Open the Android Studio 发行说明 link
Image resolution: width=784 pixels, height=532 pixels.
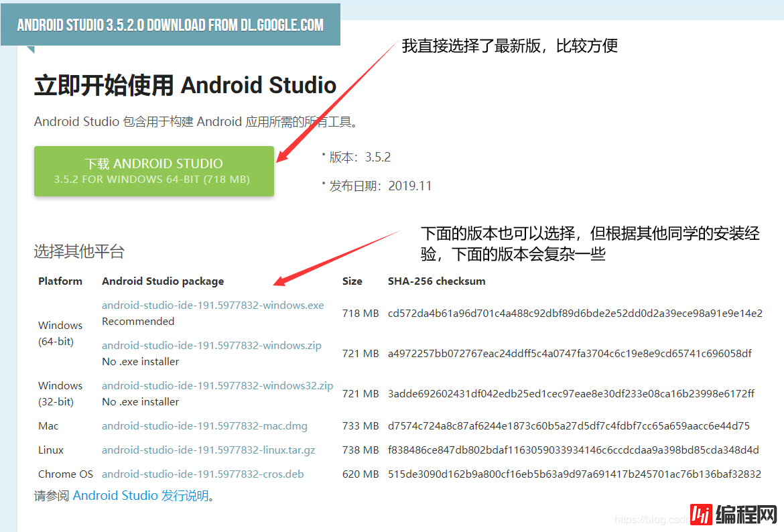coord(141,496)
